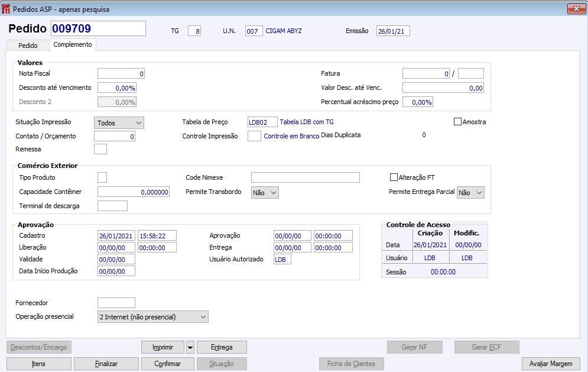
Task: Focus the Code Nimexe input field
Action: (305, 177)
